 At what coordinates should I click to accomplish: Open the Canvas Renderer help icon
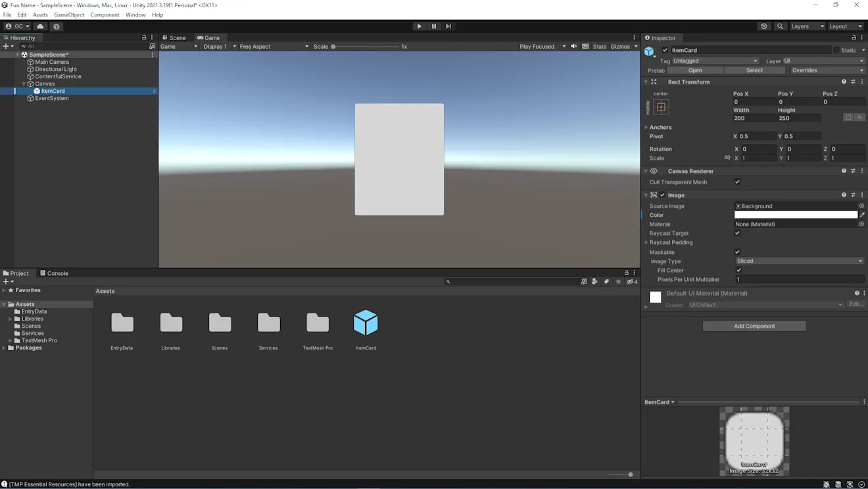tap(844, 170)
